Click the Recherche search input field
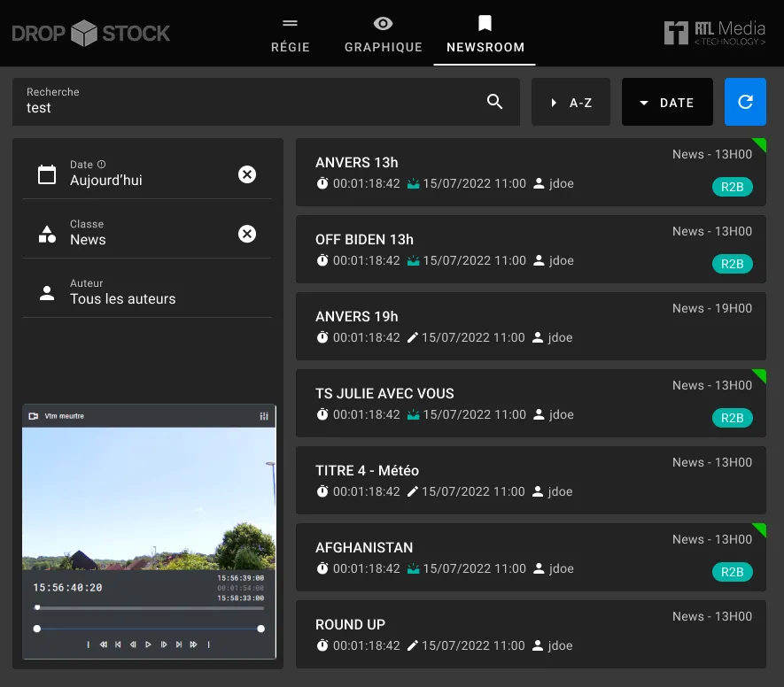The height and width of the screenshot is (687, 784). point(248,107)
